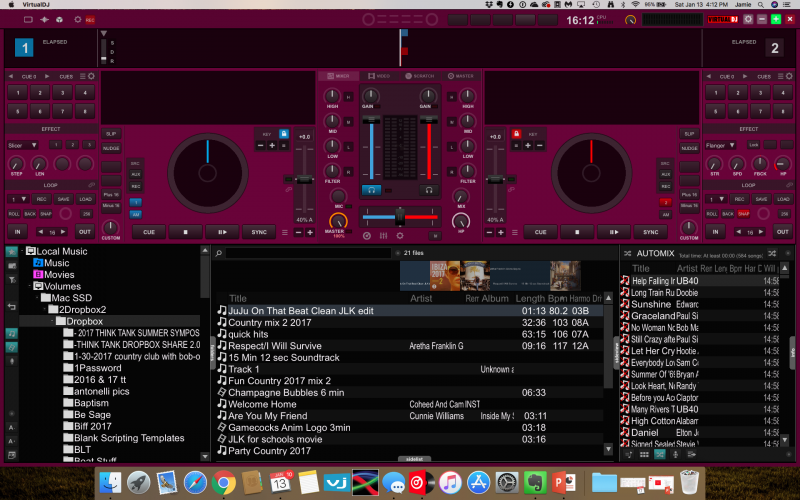
Task: Click the browser search input field
Action: coord(309,253)
